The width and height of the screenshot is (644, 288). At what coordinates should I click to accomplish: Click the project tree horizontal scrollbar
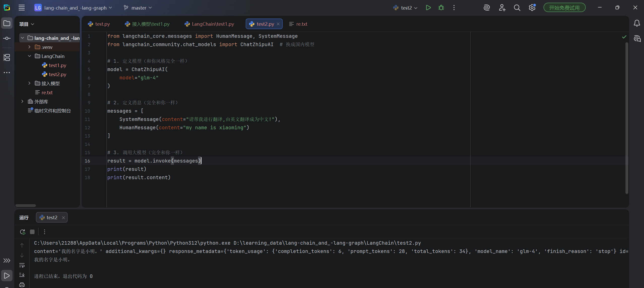coord(26,205)
